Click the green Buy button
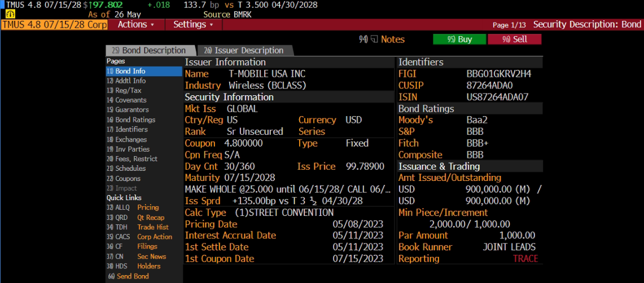The height and width of the screenshot is (283, 644). [459, 39]
